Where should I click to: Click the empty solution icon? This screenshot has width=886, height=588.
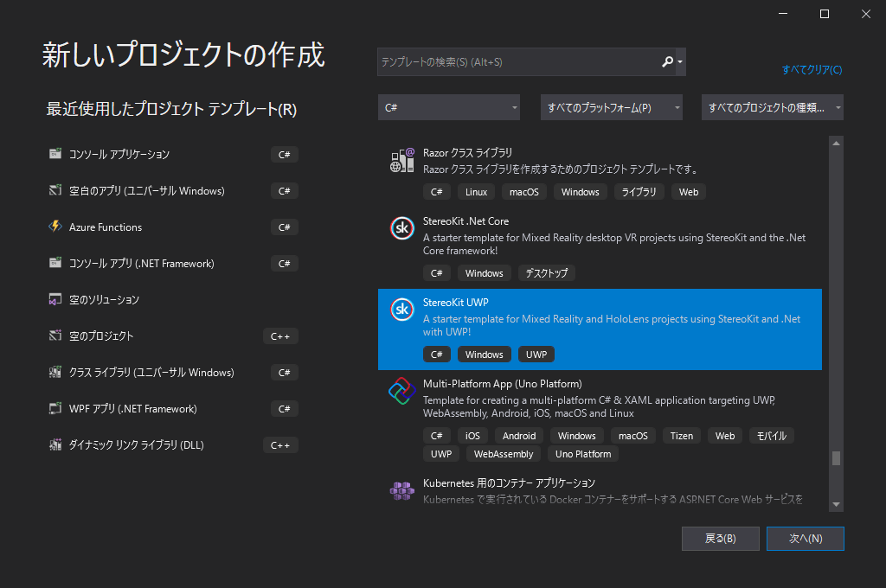point(55,299)
